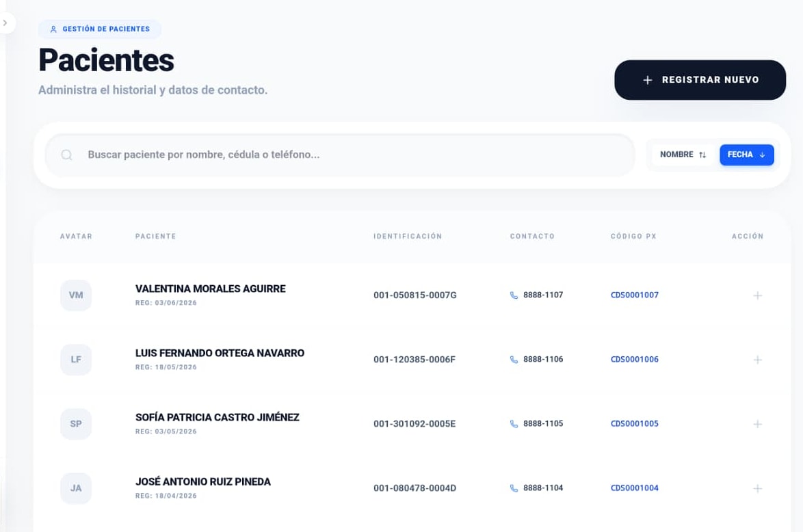Click the Gestión de Pacientes badge

[100, 29]
